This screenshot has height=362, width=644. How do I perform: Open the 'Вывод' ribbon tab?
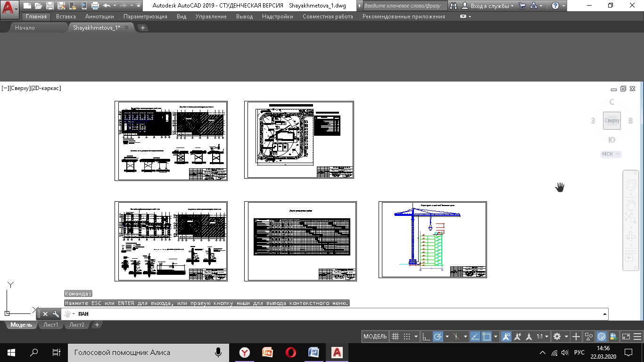point(244,16)
